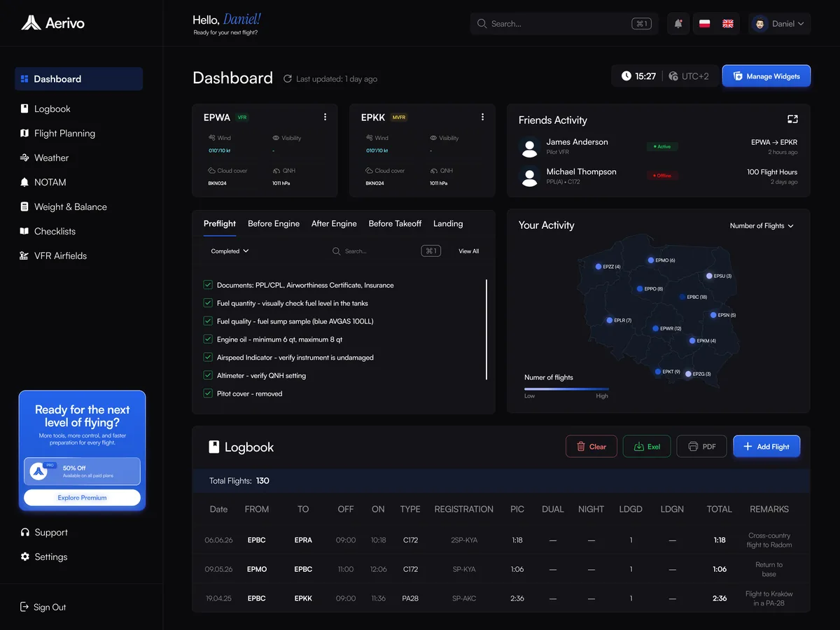Click 'Return to base' remark
This screenshot has height=630, width=840.
[769, 569]
